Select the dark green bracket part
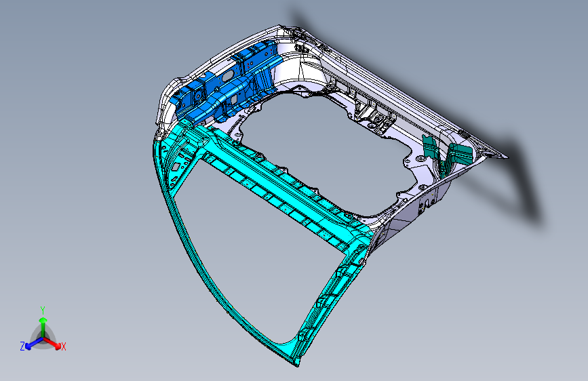This screenshot has height=381, width=588. (x=448, y=155)
